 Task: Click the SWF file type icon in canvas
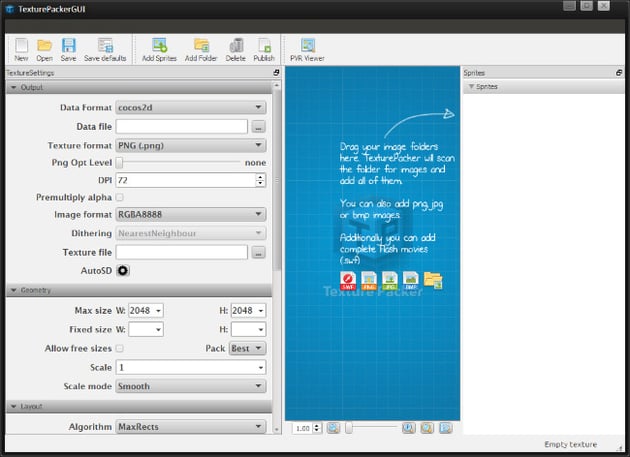point(348,281)
